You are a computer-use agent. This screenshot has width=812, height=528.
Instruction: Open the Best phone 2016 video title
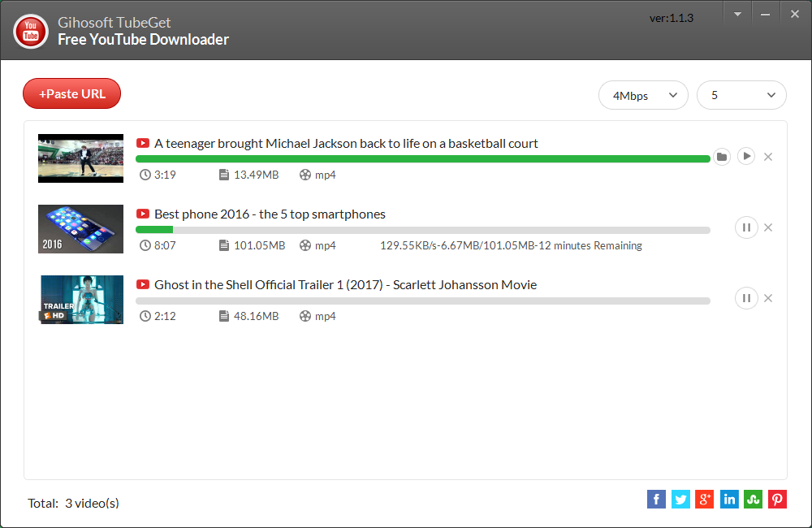coord(270,214)
